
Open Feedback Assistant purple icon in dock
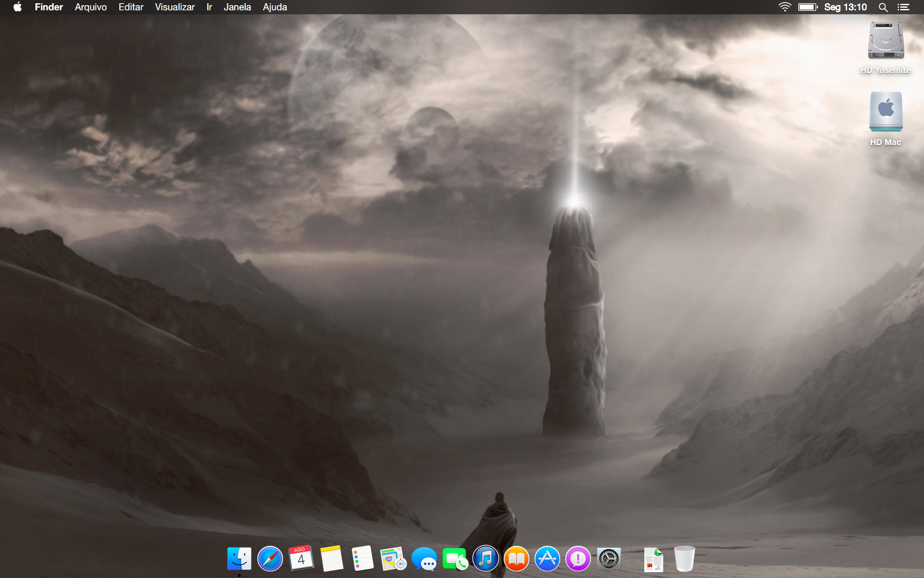(x=578, y=559)
